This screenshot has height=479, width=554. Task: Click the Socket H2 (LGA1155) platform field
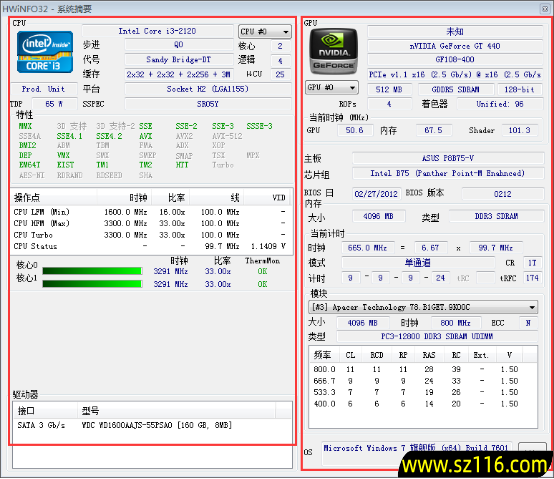pyautogui.click(x=208, y=89)
